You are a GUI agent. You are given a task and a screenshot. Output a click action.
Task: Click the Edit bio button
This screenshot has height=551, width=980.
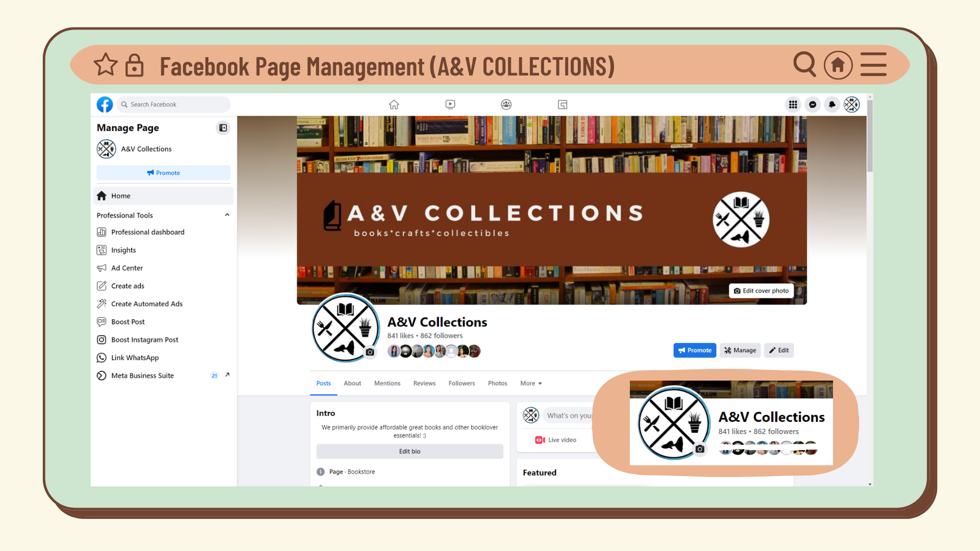(x=409, y=452)
